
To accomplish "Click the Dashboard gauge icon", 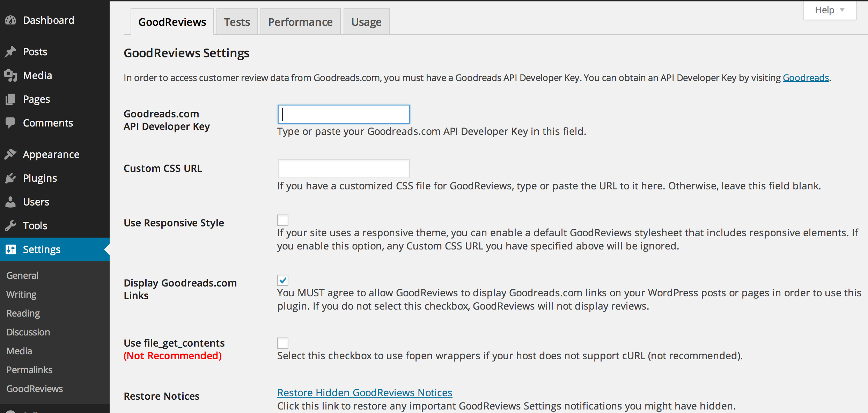I will click(x=10, y=20).
